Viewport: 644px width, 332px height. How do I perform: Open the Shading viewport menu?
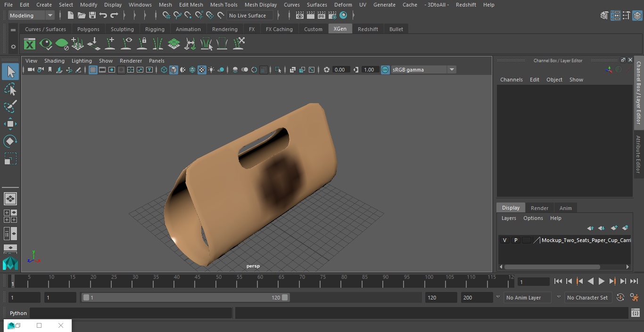pos(54,61)
